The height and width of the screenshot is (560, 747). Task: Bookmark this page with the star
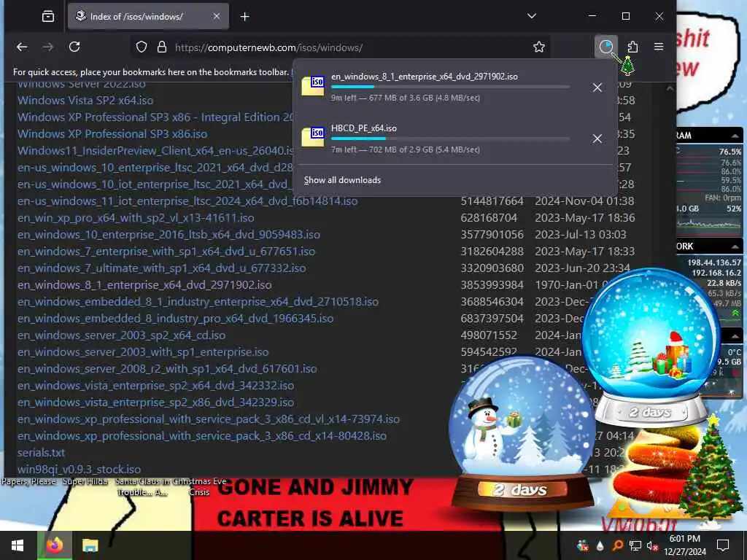(539, 47)
